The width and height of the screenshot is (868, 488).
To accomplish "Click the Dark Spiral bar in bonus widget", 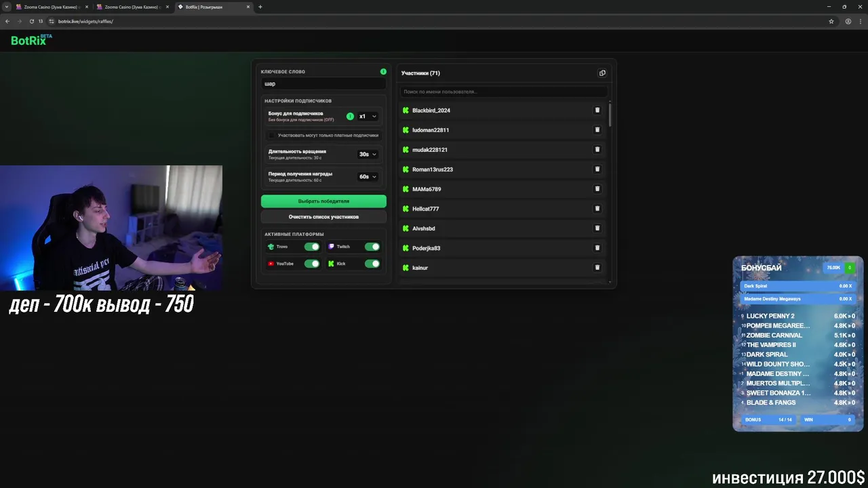I will [x=797, y=286].
